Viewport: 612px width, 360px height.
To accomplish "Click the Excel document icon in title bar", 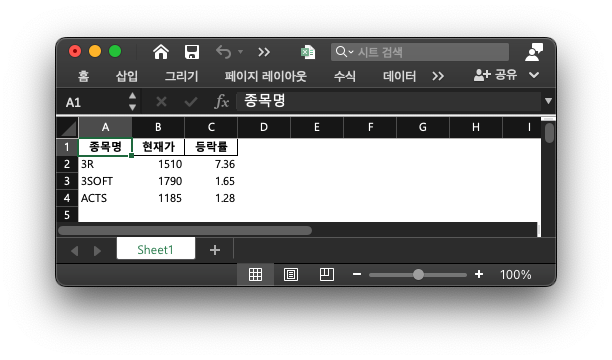I will [x=308, y=52].
